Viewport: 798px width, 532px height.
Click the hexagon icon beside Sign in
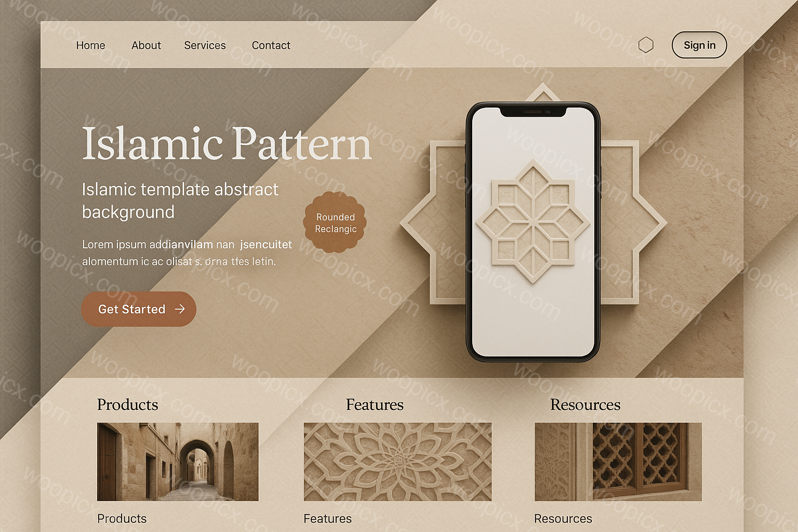[x=646, y=45]
